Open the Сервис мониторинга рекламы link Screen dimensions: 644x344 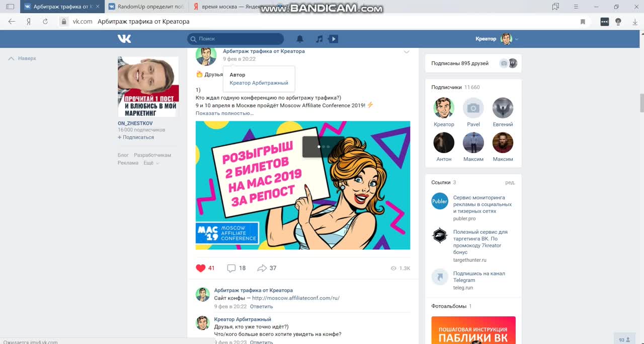[x=482, y=204]
